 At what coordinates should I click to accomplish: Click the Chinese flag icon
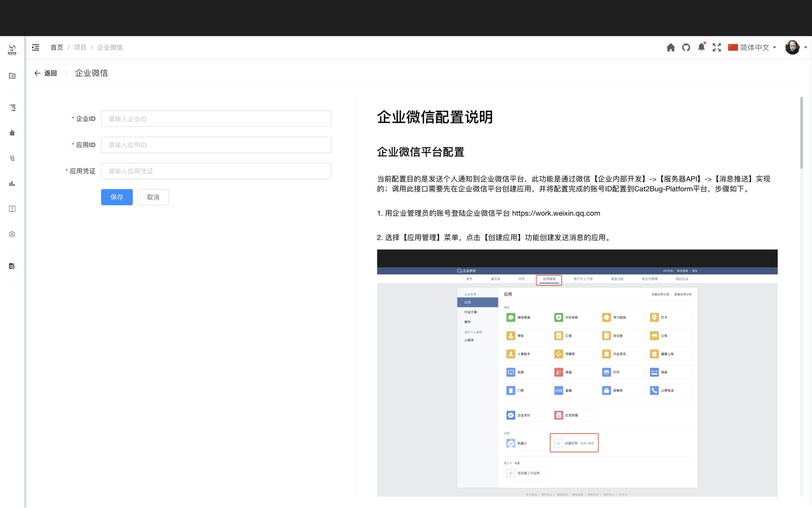click(x=733, y=47)
